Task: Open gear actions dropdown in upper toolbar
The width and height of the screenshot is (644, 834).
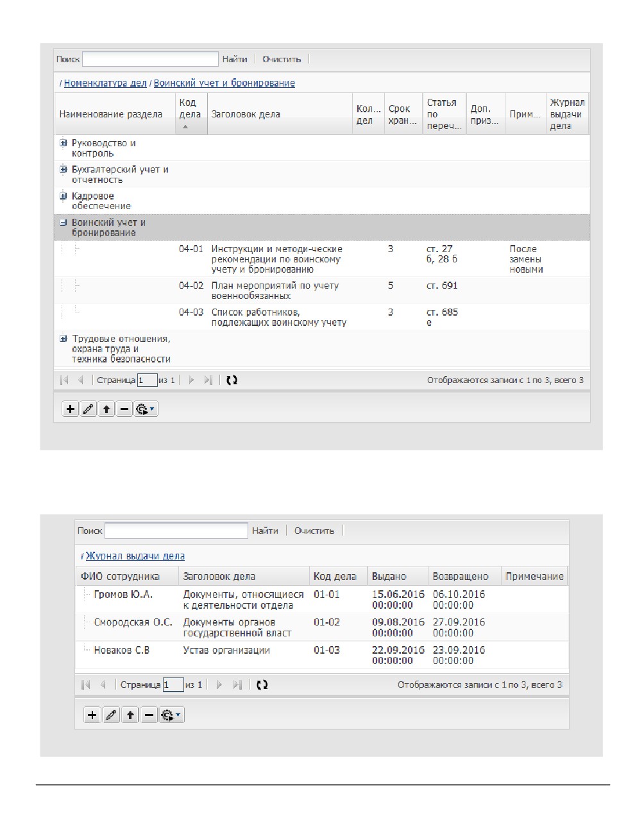Action: point(146,409)
